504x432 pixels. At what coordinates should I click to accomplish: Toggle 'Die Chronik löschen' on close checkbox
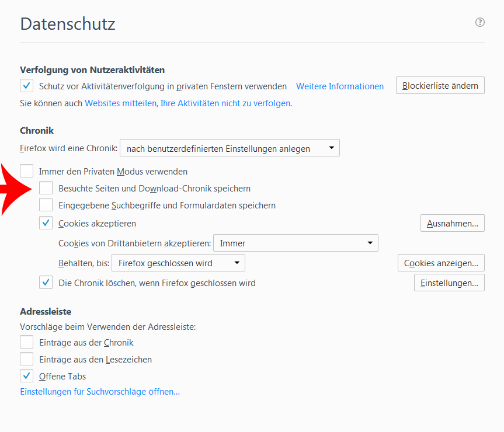pyautogui.click(x=46, y=283)
